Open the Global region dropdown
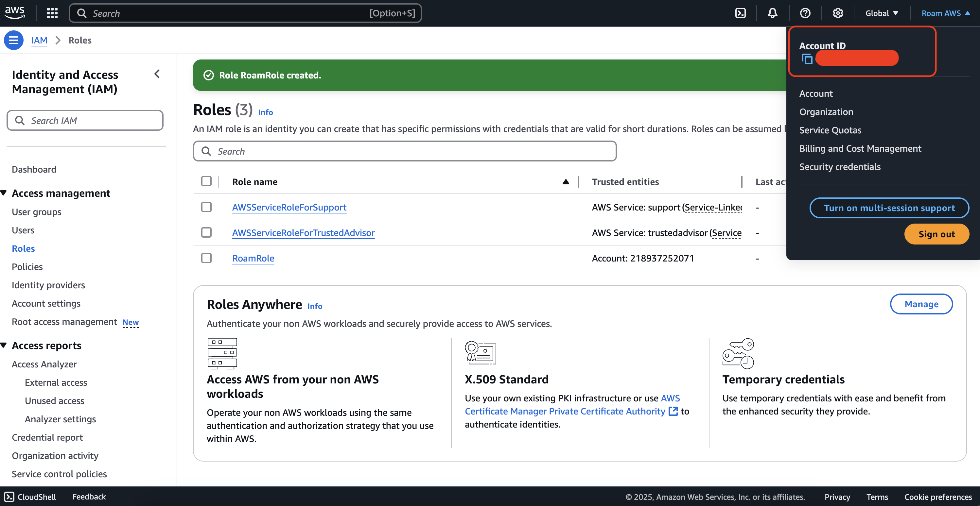980x506 pixels. click(x=882, y=13)
